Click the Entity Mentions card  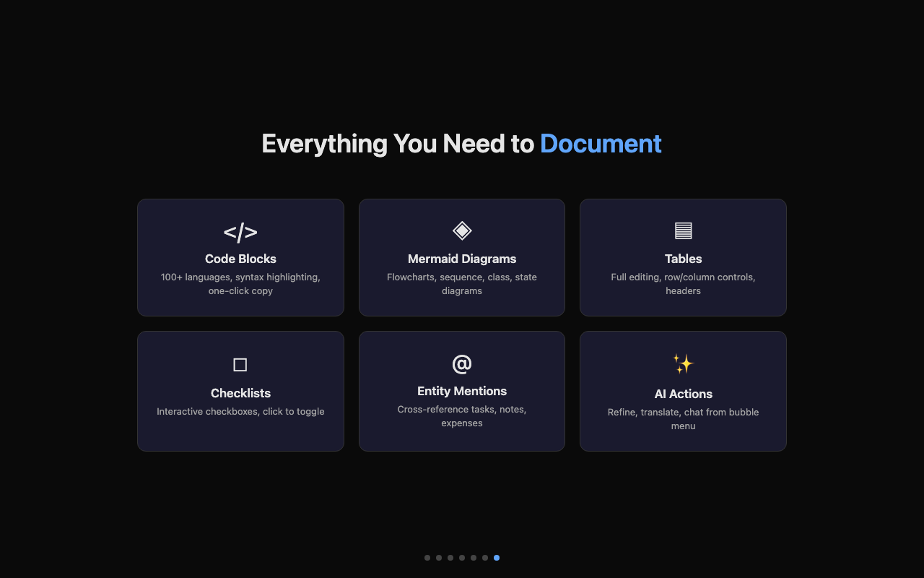462,391
